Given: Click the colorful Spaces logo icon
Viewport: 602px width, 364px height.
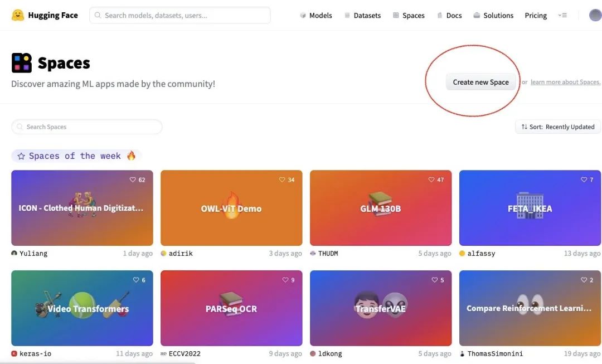Looking at the screenshot, I should pos(22,63).
